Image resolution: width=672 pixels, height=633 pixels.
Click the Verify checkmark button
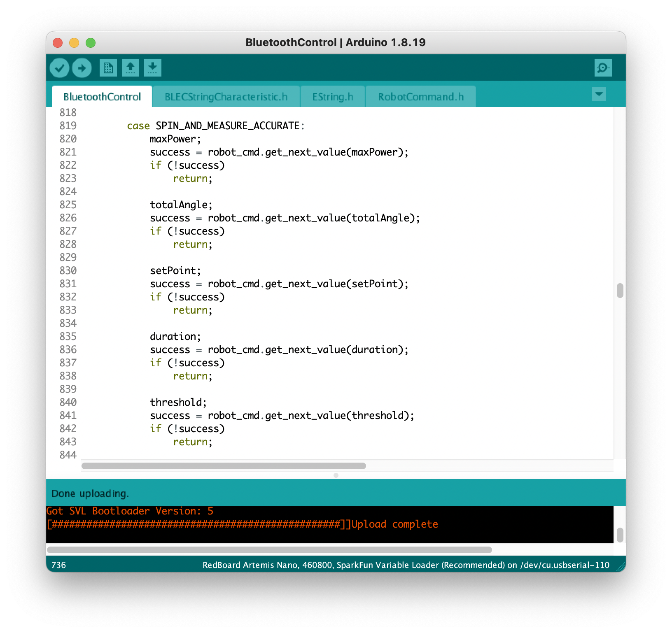click(60, 68)
